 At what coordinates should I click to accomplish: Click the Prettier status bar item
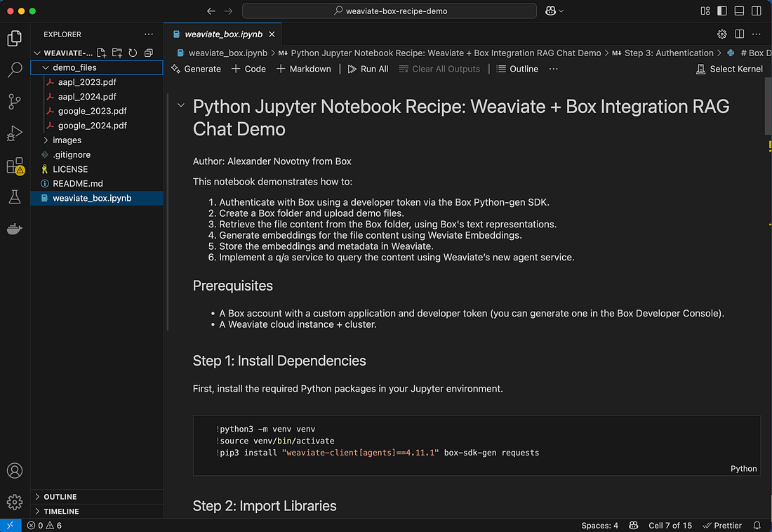[721, 525]
